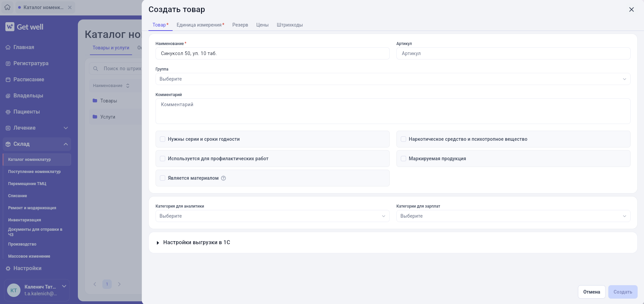Click the Отмена button

pyautogui.click(x=591, y=292)
